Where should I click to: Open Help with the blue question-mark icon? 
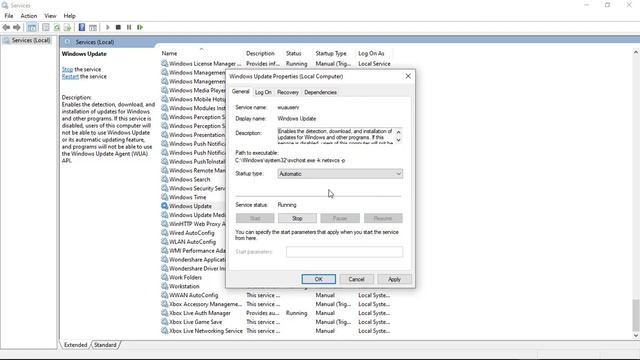(82, 27)
